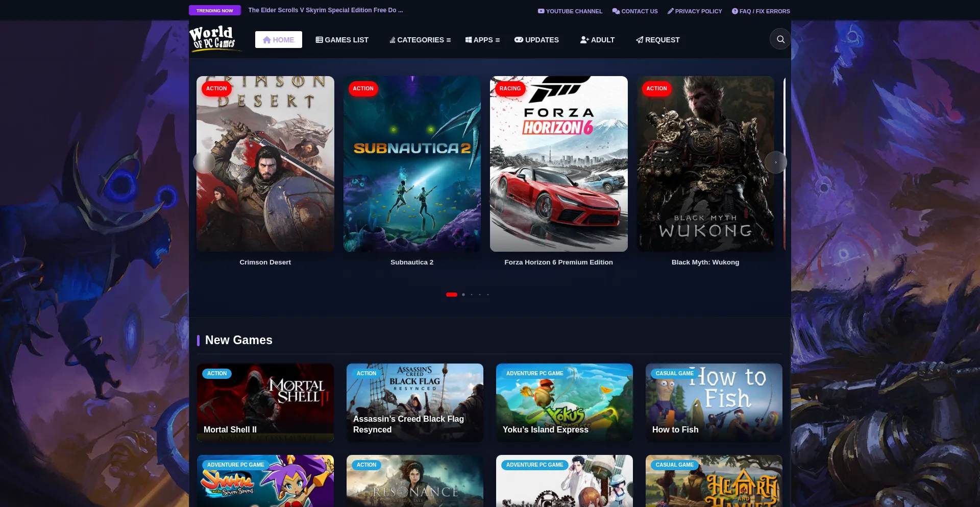Open the Contact Us link
980x507 pixels.
pos(635,11)
